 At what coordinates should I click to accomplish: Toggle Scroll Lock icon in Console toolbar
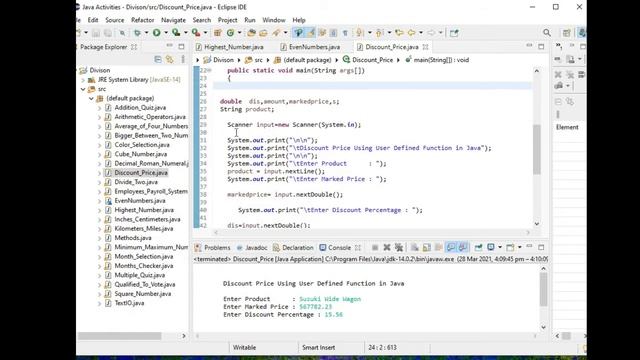(427, 247)
